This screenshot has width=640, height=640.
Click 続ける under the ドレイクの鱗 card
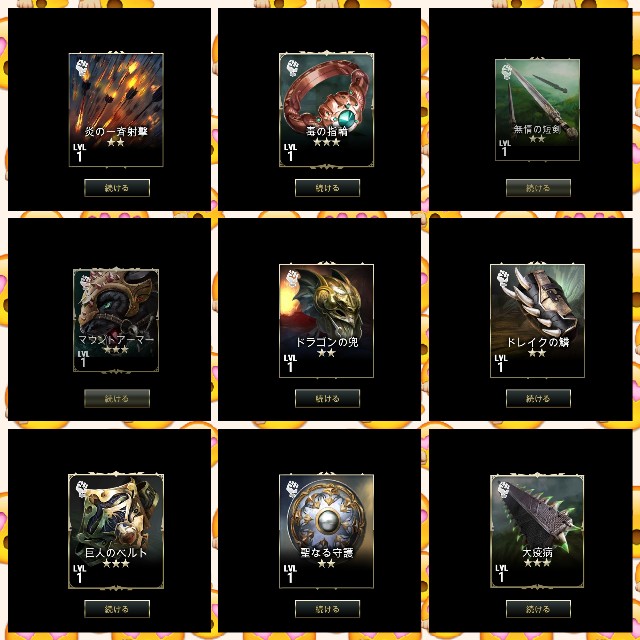pyautogui.click(x=538, y=398)
